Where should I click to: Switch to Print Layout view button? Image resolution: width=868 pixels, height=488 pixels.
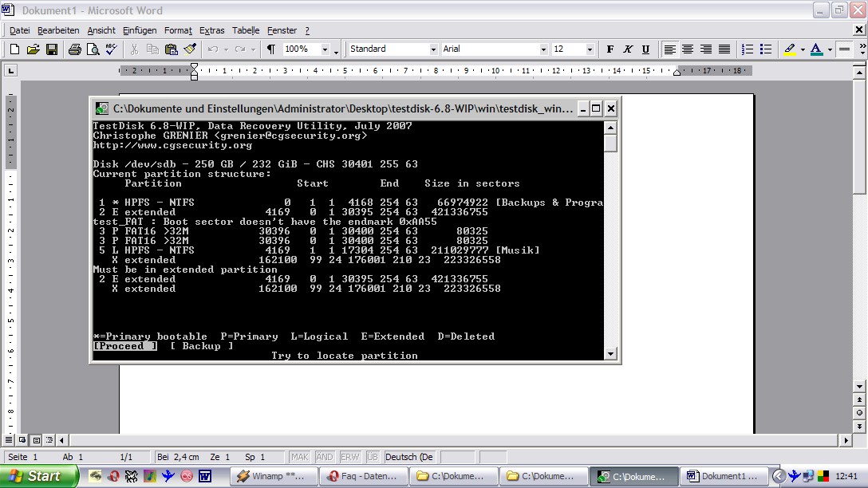pyautogui.click(x=36, y=440)
